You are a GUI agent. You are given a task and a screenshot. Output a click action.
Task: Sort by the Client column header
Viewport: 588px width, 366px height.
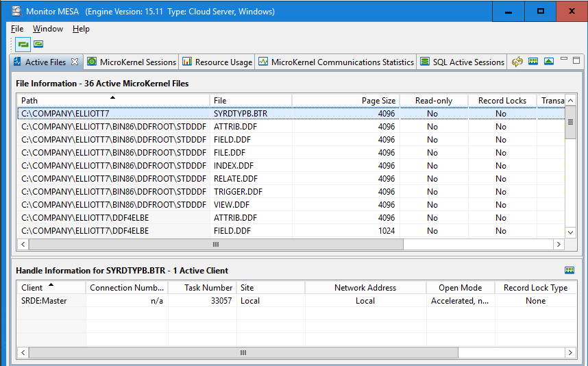click(x=51, y=288)
